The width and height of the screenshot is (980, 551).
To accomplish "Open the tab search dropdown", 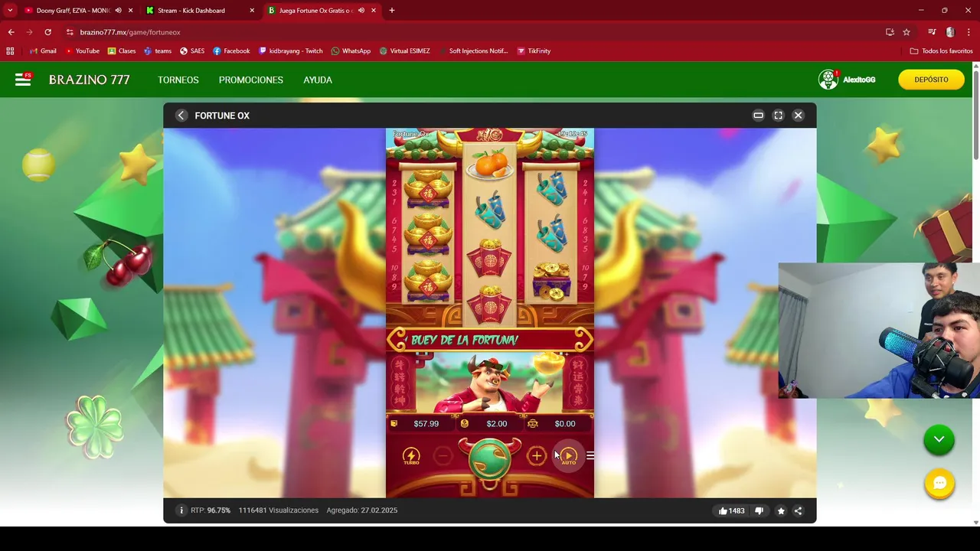I will click(x=10, y=11).
